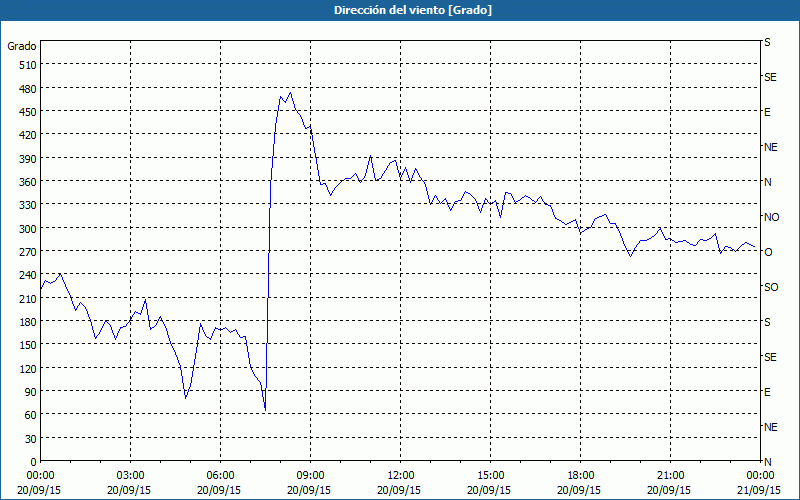Select the 'N' compass label beside 360 gridline
The image size is (800, 500).
767,182
